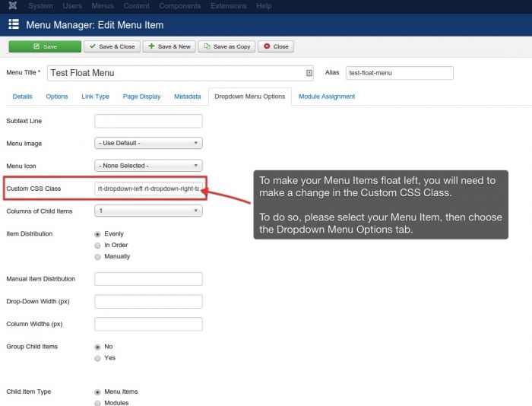532x406 pixels.
Task: Open the Menu Image dropdown
Action: point(148,143)
